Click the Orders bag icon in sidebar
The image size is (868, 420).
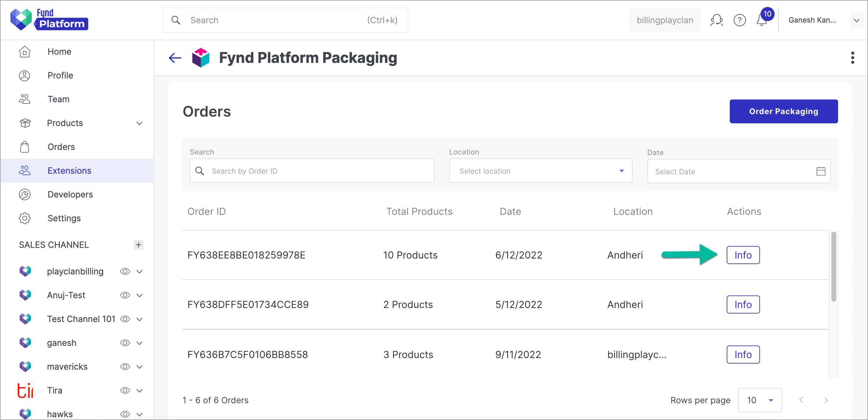[x=25, y=147]
